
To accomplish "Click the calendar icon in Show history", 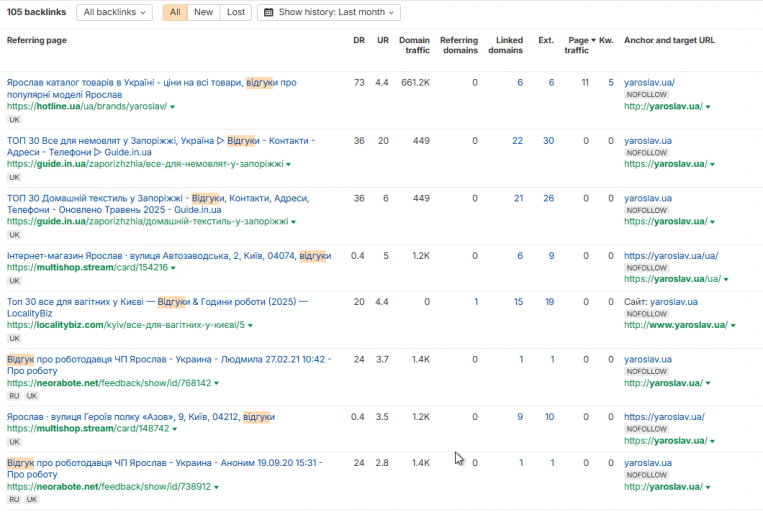I will click(269, 12).
